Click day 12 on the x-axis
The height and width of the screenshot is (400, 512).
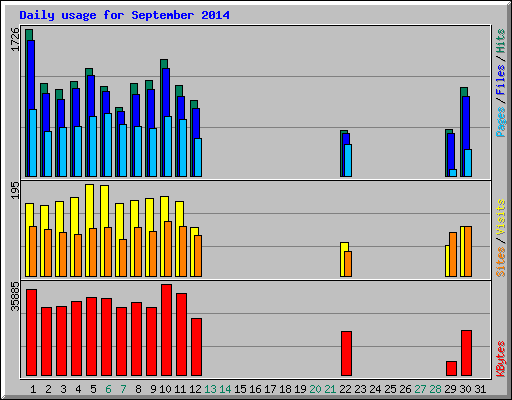click(x=195, y=389)
